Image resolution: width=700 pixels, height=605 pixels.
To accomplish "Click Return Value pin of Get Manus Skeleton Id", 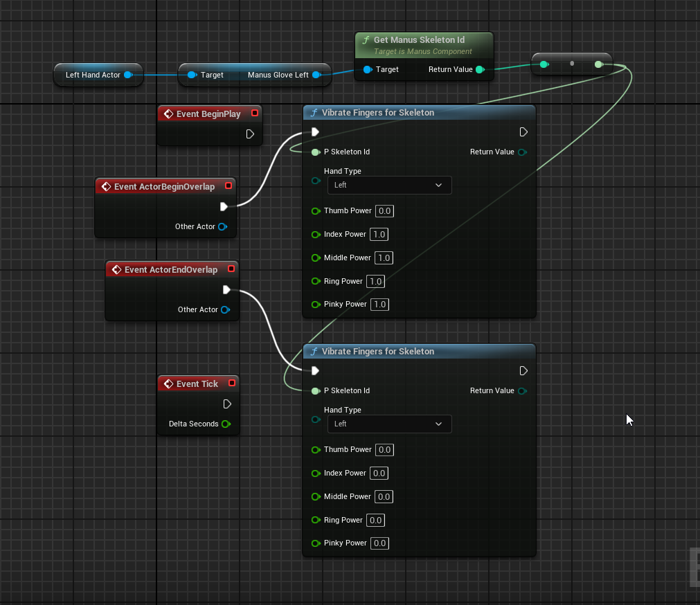I will pos(480,69).
